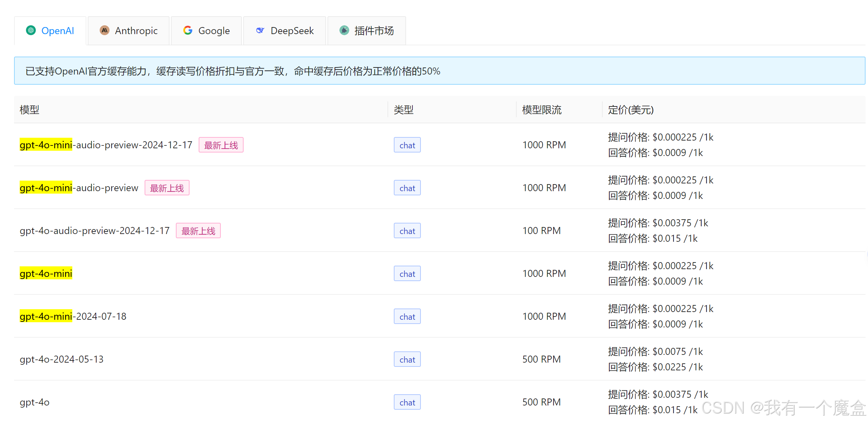Click the Google G logo icon
This screenshot has width=868, height=422.
(188, 31)
